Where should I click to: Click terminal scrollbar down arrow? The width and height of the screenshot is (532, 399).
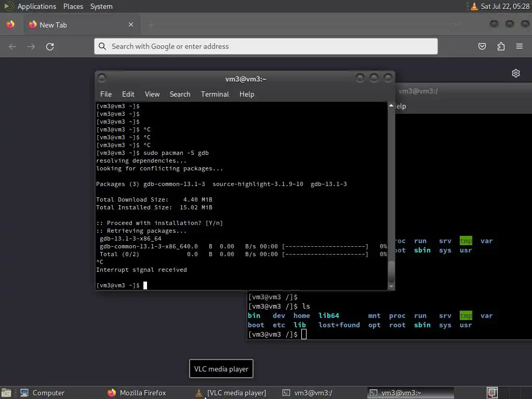click(x=391, y=286)
